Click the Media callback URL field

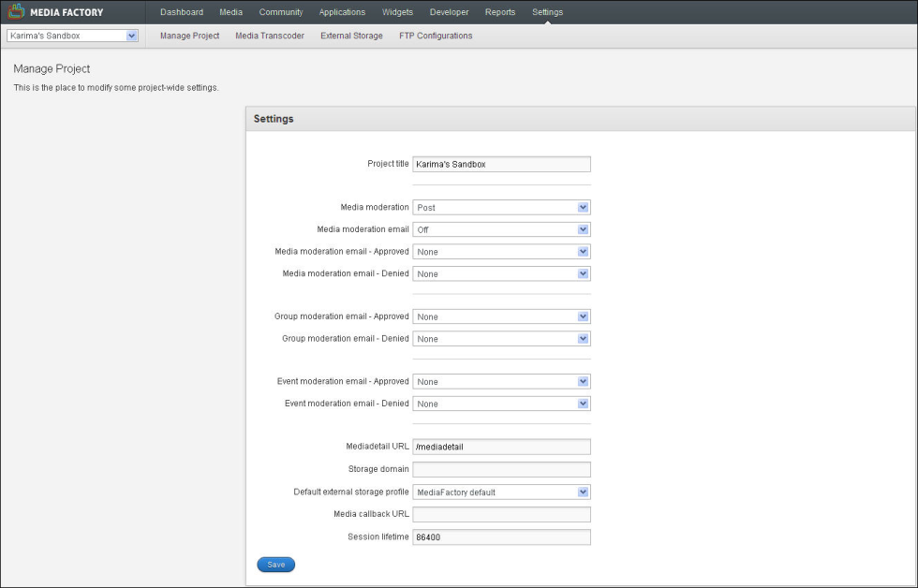click(502, 514)
